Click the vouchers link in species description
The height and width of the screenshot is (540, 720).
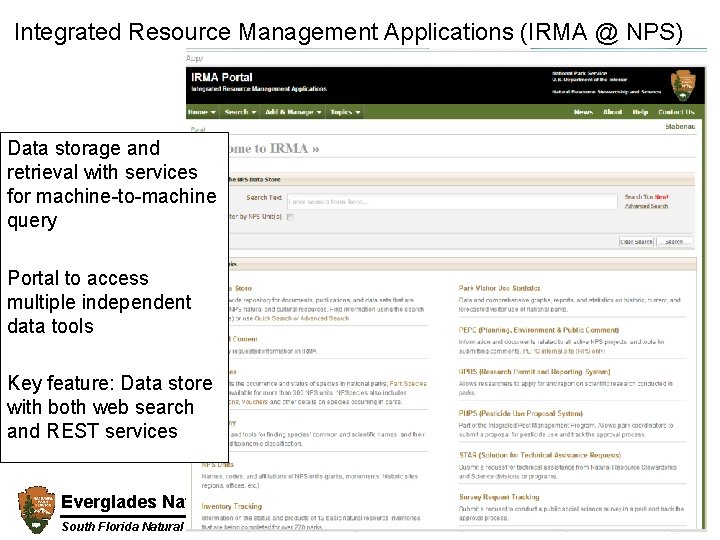[x=255, y=402]
